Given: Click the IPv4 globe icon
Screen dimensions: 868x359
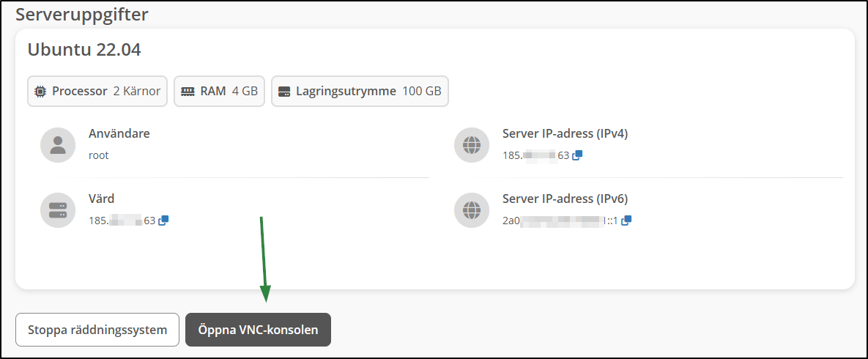Looking at the screenshot, I should 472,145.
